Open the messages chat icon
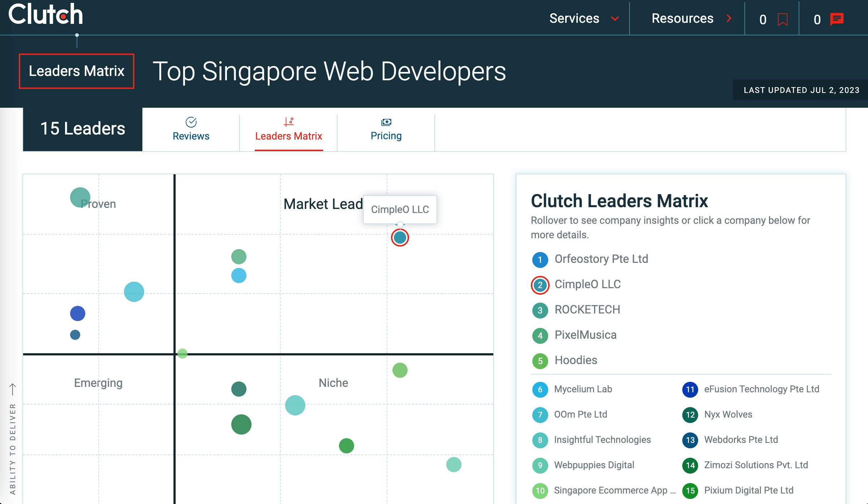The image size is (868, 504). tap(837, 19)
